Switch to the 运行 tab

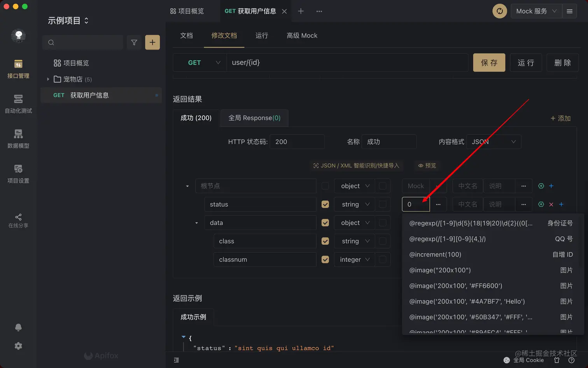coord(262,35)
